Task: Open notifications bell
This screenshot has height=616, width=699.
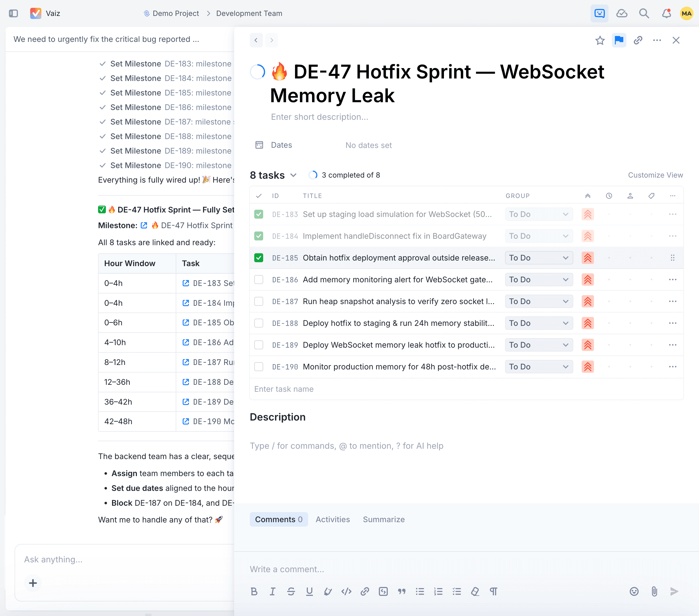Action: [x=666, y=13]
